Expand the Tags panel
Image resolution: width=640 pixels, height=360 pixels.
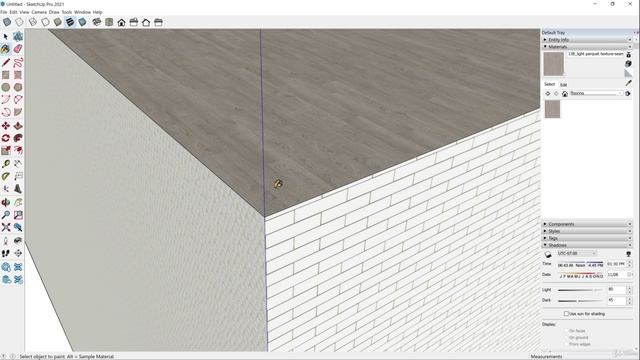pos(588,238)
